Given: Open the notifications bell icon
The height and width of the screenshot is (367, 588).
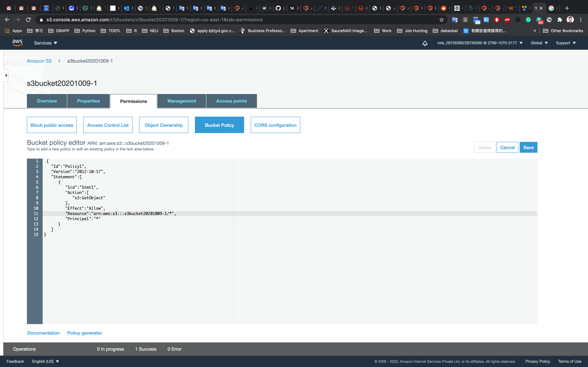Looking at the screenshot, I should click(425, 43).
